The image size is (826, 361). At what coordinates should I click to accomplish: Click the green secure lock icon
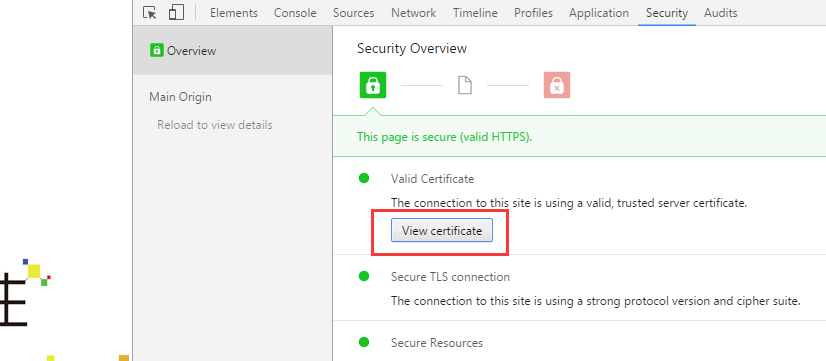coord(373,85)
